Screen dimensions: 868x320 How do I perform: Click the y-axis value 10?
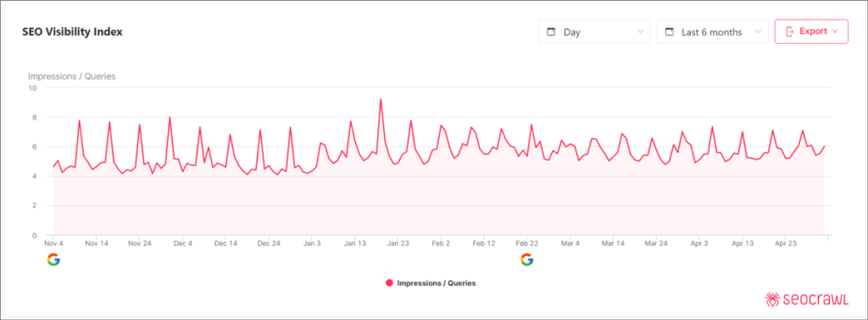pos(33,88)
